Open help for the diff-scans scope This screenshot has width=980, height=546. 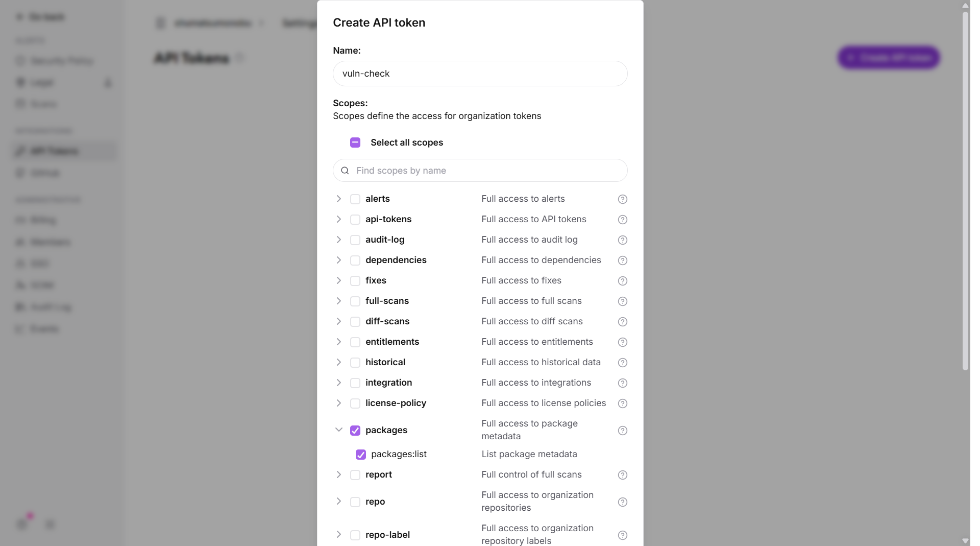[x=622, y=322]
